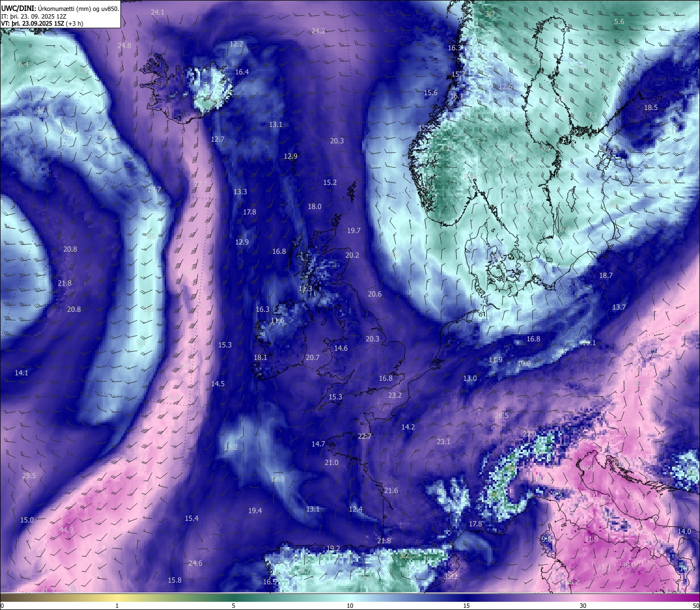The height and width of the screenshot is (610, 700).
Task: Click the 20.7 value in the Irish Sea
Action: [312, 358]
